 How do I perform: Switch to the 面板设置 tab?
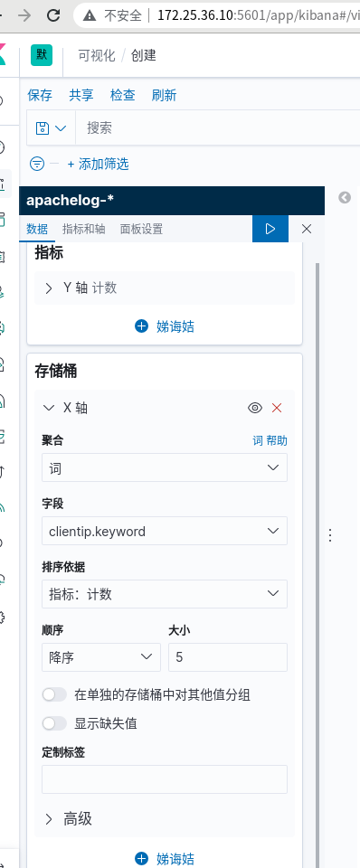point(141,229)
